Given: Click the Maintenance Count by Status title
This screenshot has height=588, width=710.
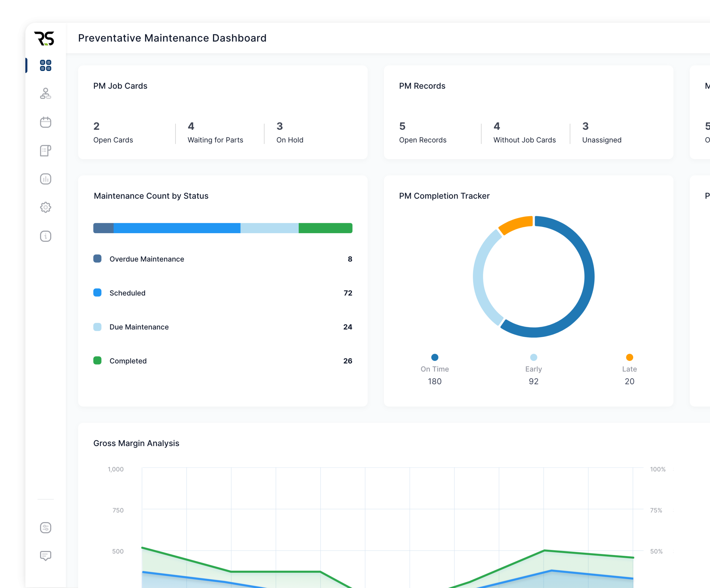Looking at the screenshot, I should pos(151,196).
